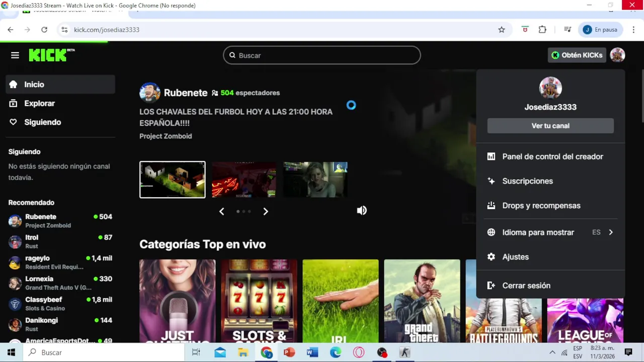This screenshot has height=362, width=644.
Task: Open PowerPoint from the taskbar
Action: pos(289,352)
